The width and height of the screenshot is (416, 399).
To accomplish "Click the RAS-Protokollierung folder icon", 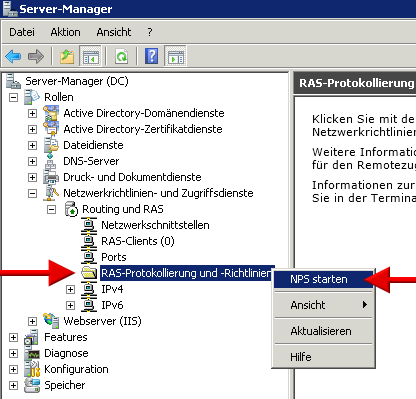I will [89, 273].
